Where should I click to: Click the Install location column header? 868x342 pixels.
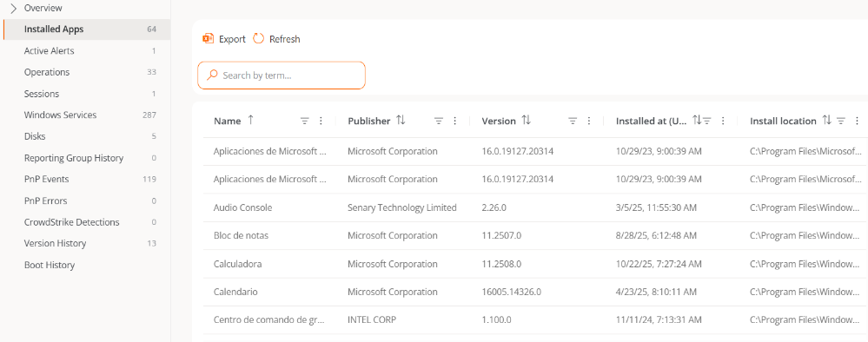[783, 121]
